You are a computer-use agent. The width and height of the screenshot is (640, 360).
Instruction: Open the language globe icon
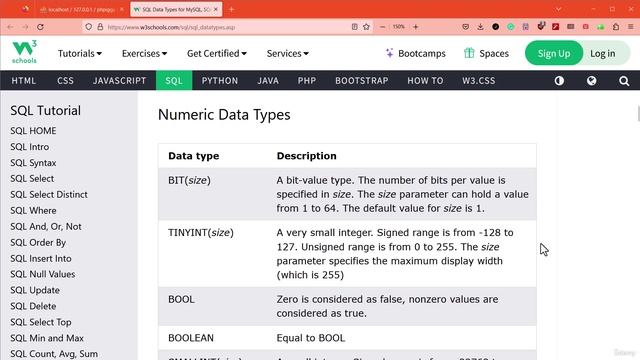591,81
